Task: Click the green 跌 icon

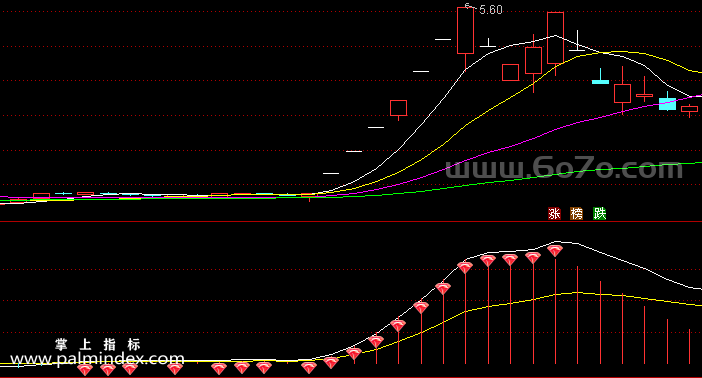Action: 599,214
